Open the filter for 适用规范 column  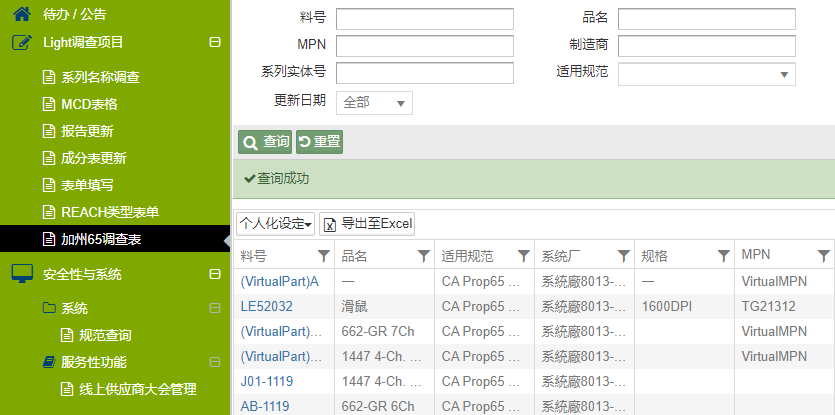[523, 255]
